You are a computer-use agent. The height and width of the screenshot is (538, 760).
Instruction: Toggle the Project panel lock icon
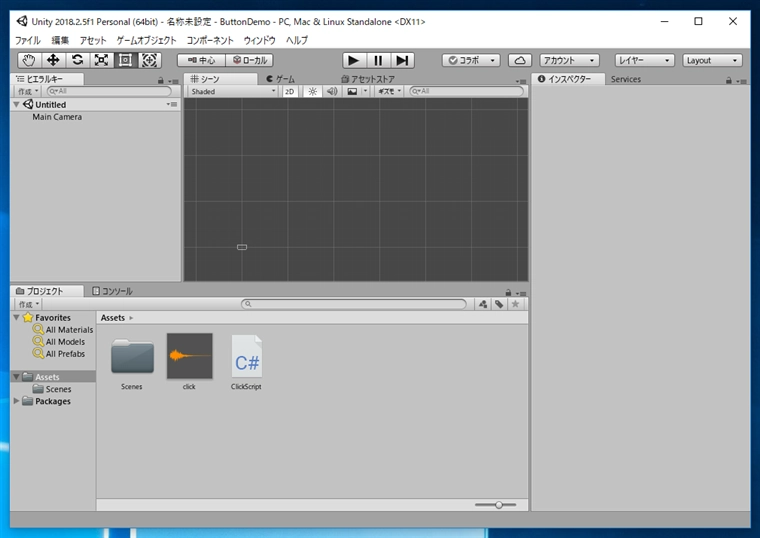508,293
